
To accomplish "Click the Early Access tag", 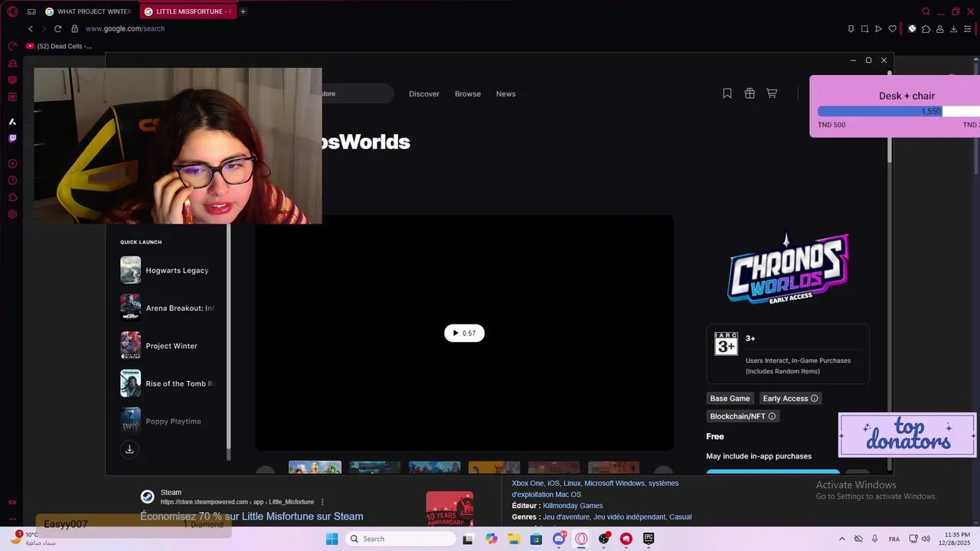I will tap(790, 398).
